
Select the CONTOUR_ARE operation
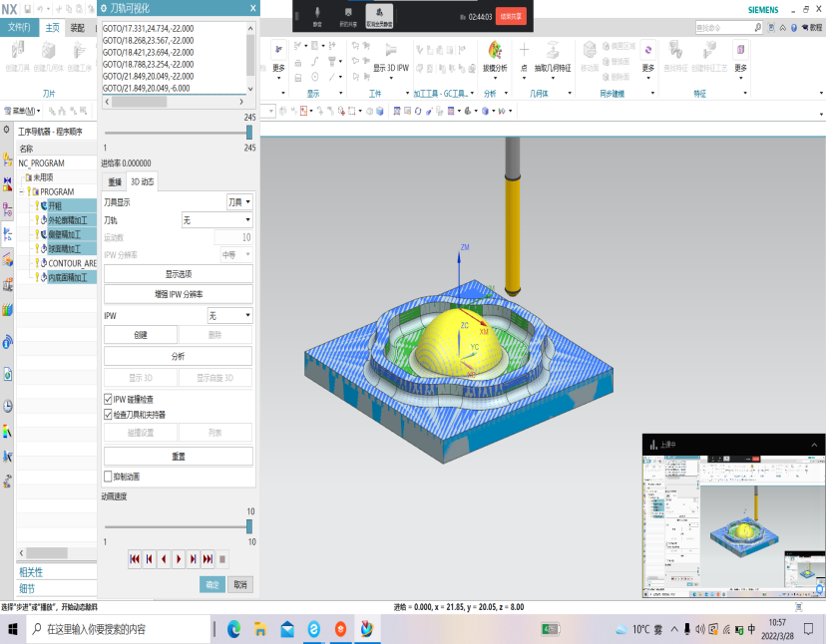pyautogui.click(x=72, y=263)
